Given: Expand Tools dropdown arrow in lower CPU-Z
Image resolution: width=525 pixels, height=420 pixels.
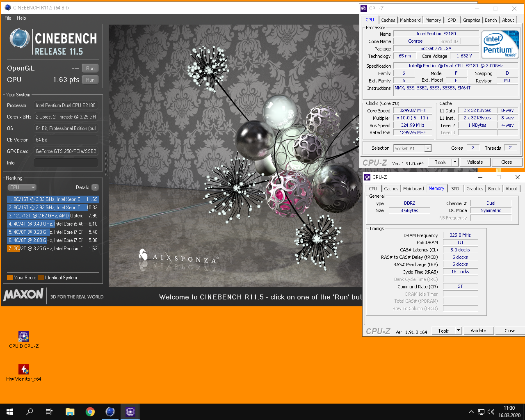Looking at the screenshot, I should point(458,331).
